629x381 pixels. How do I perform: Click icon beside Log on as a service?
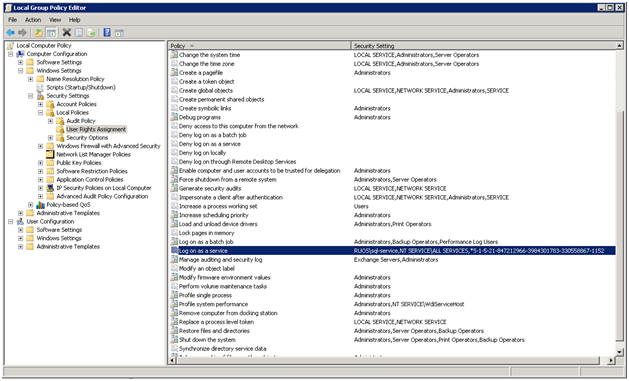[x=174, y=251]
